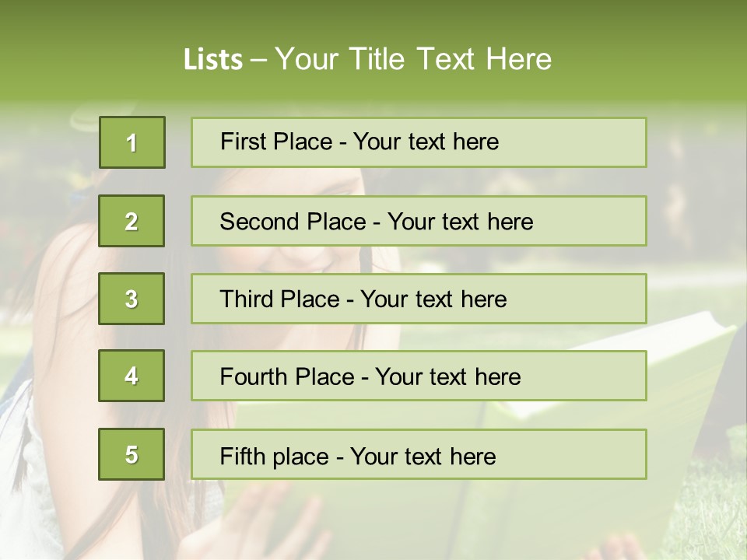Select Fifth place text bar
747x560 pixels.
(x=419, y=454)
